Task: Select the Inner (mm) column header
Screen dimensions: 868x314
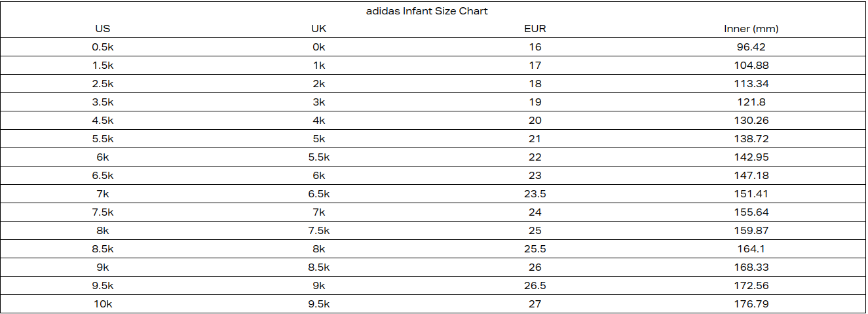Action: click(x=751, y=29)
